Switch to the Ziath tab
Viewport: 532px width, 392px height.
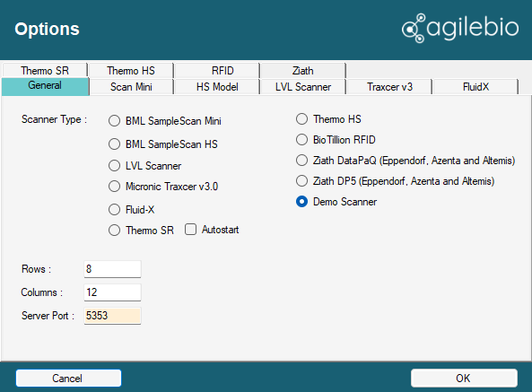coord(303,71)
